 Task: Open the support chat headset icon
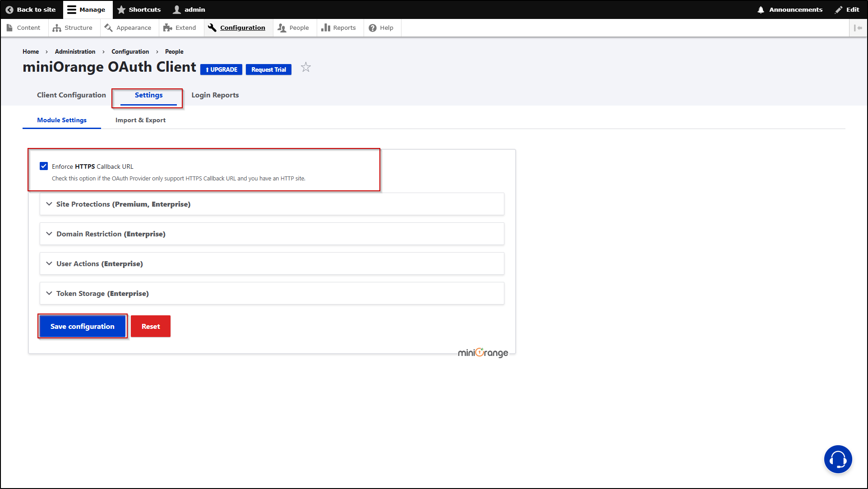(838, 459)
